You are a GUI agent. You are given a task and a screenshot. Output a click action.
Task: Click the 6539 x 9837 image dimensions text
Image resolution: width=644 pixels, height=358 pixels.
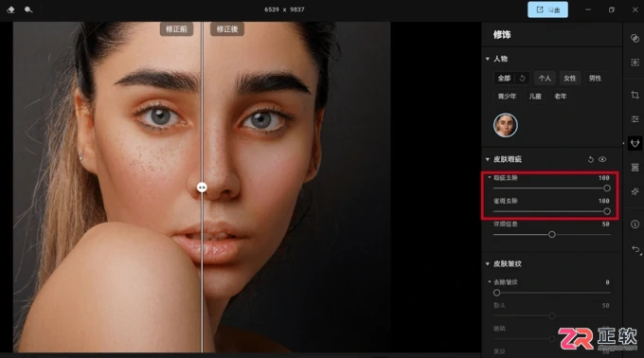(284, 9)
